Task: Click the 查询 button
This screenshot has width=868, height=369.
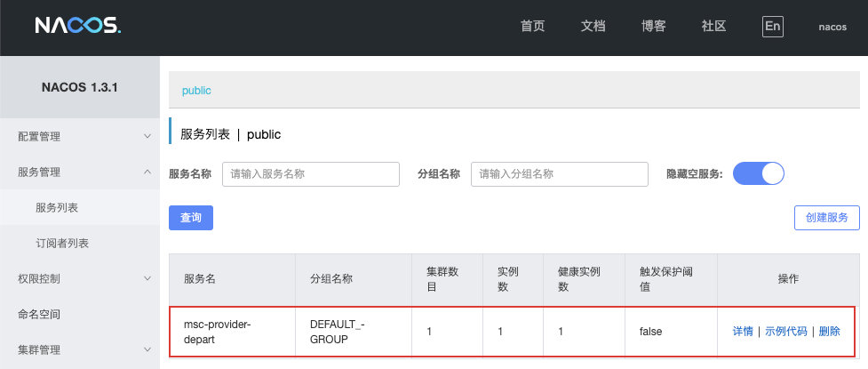Action: [191, 218]
